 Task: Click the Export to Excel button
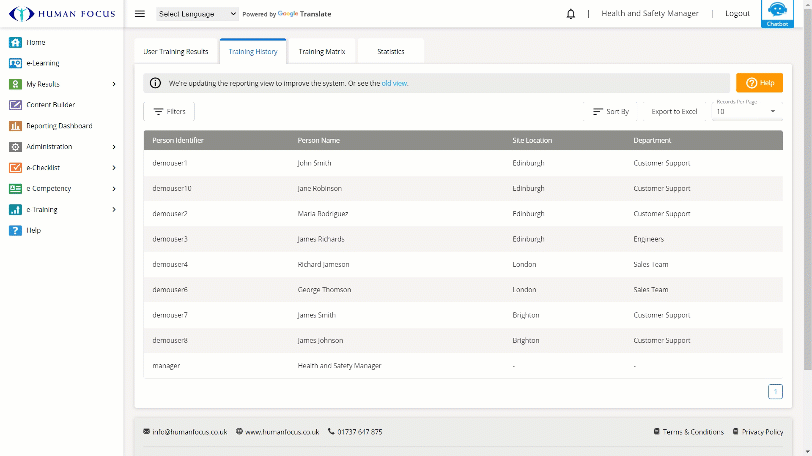pyautogui.click(x=674, y=112)
